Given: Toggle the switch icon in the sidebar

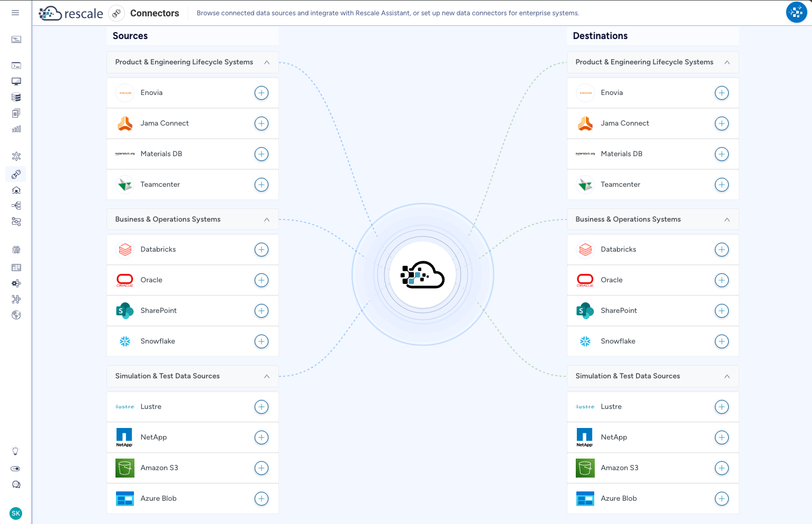Looking at the screenshot, I should click(x=15, y=469).
